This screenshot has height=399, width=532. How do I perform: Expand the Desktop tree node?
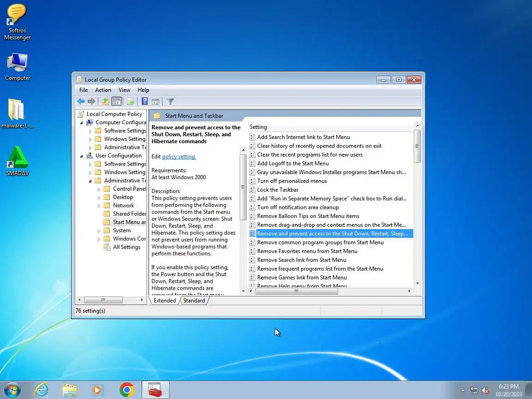[x=99, y=198]
